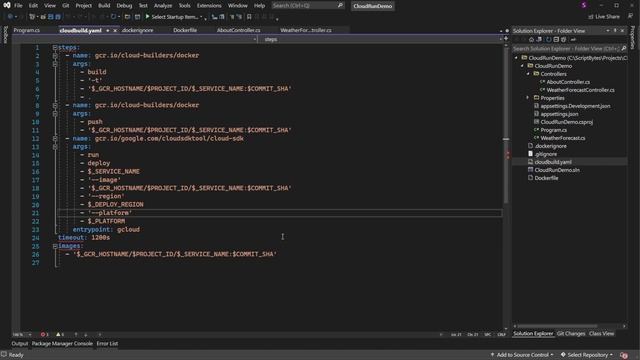Select WeatherForecast.cs file
Screen dimensions: 640x360
coord(562,138)
